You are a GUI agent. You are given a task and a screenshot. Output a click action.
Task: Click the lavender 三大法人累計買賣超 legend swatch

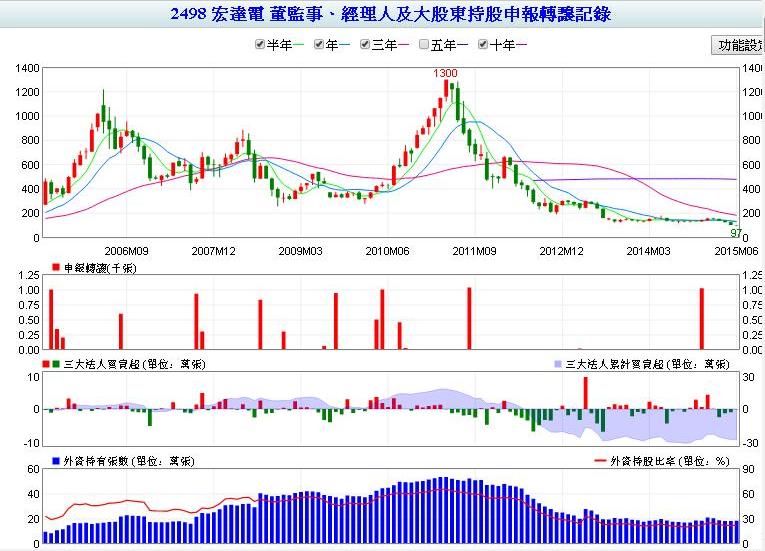click(x=558, y=364)
